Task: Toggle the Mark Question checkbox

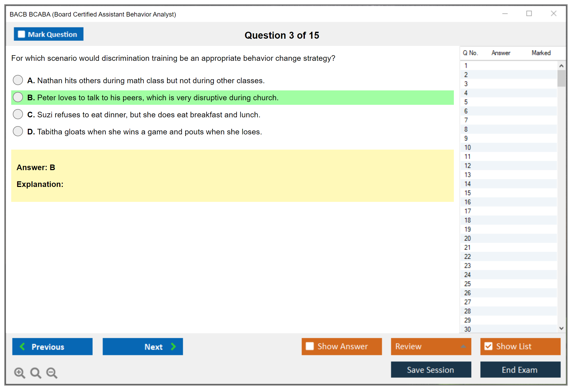Action: coord(21,34)
